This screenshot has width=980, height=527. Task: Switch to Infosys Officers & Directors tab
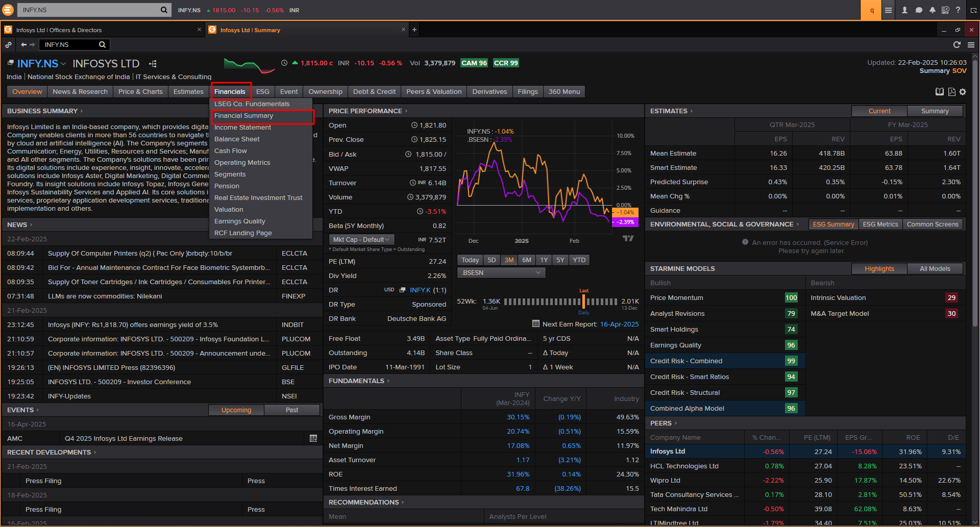tap(59, 30)
